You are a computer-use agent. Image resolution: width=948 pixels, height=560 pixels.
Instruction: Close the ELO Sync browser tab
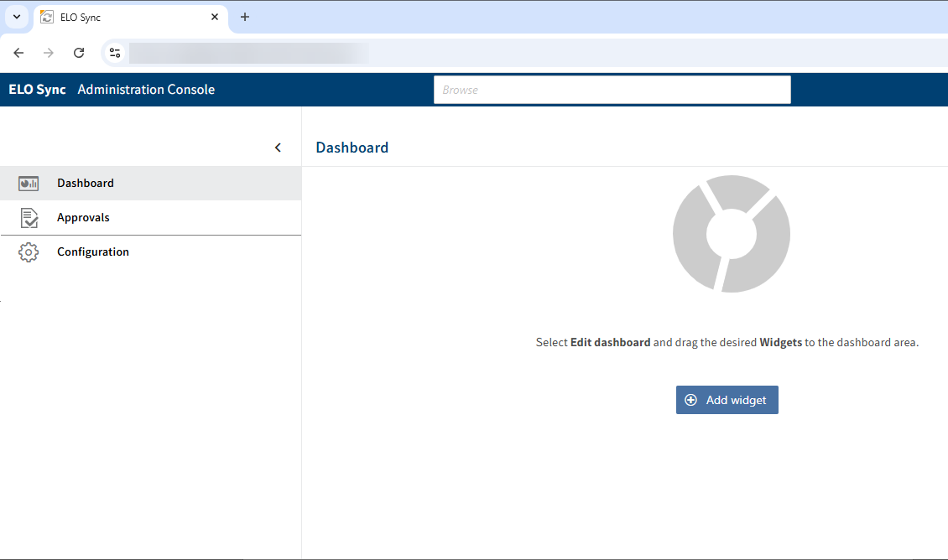pos(215,18)
